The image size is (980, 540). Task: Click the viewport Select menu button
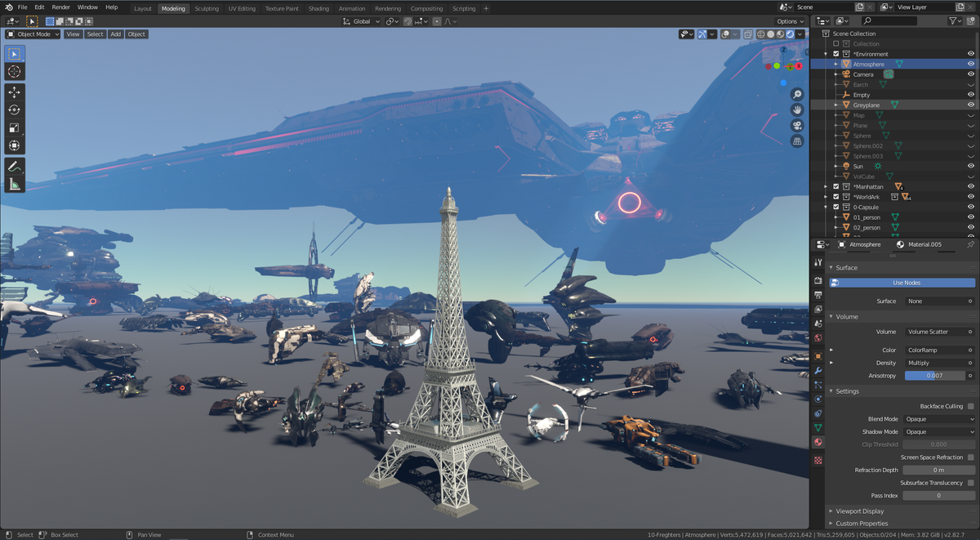pos(96,34)
